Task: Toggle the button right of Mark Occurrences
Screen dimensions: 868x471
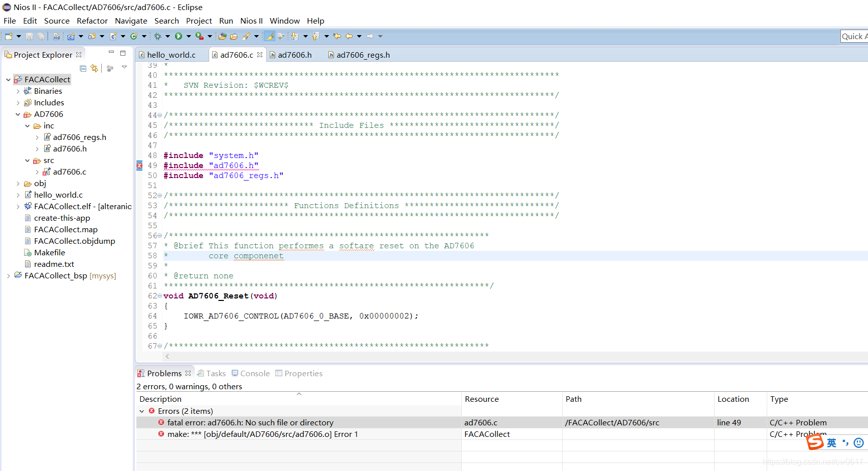Action: click(x=281, y=36)
